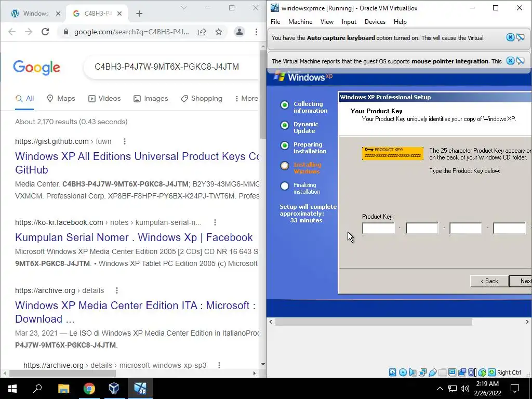
Task: Open options menu for archive.org details result
Action: (117, 290)
